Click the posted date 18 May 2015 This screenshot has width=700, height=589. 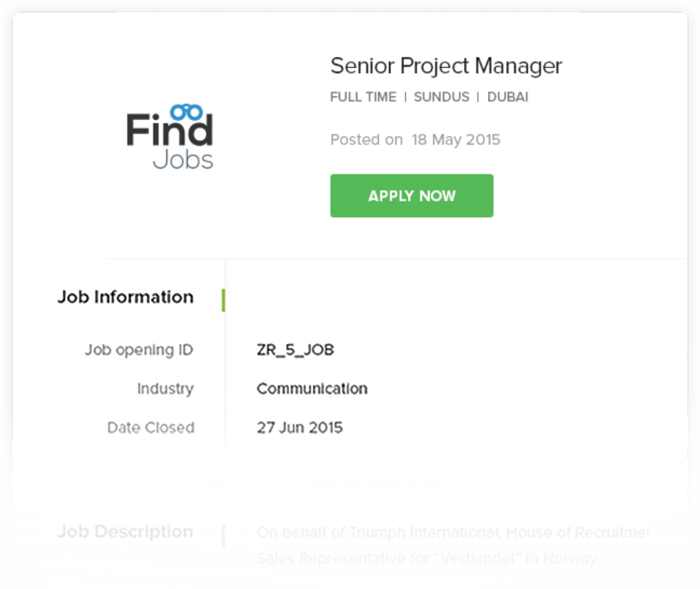(x=456, y=140)
